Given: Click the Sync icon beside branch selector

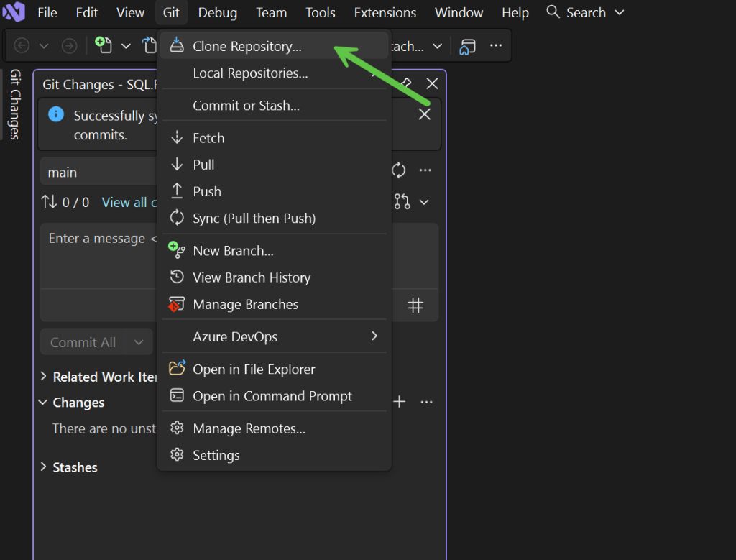Looking at the screenshot, I should (398, 170).
